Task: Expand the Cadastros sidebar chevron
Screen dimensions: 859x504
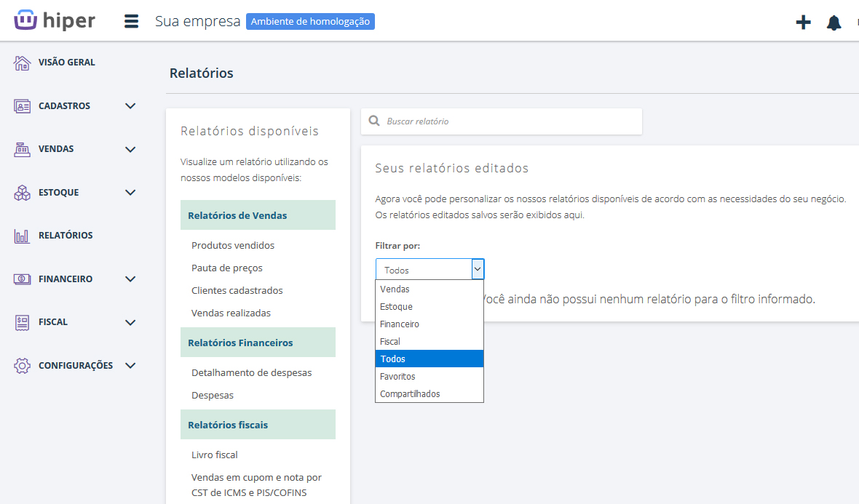Action: coord(130,106)
